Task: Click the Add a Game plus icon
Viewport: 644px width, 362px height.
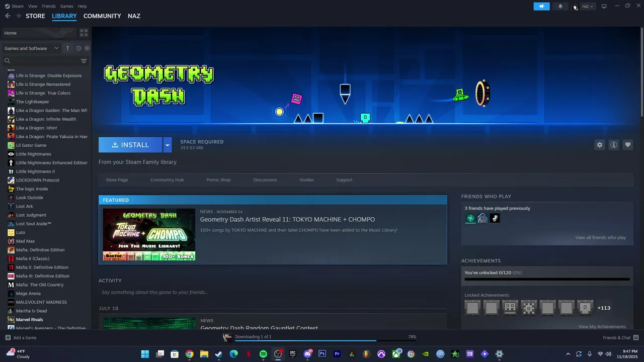Action: coord(8,337)
